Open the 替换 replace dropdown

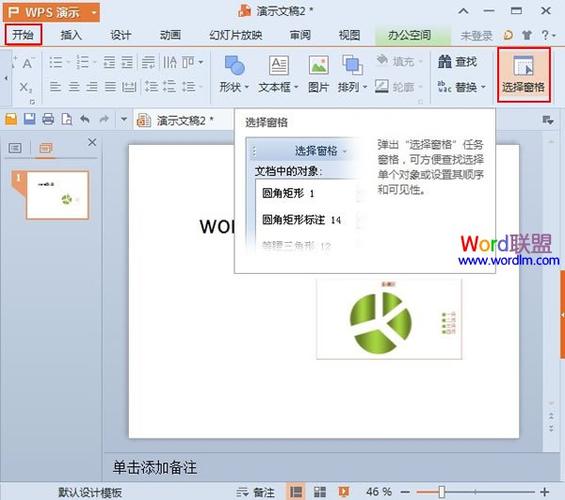pyautogui.click(x=484, y=87)
